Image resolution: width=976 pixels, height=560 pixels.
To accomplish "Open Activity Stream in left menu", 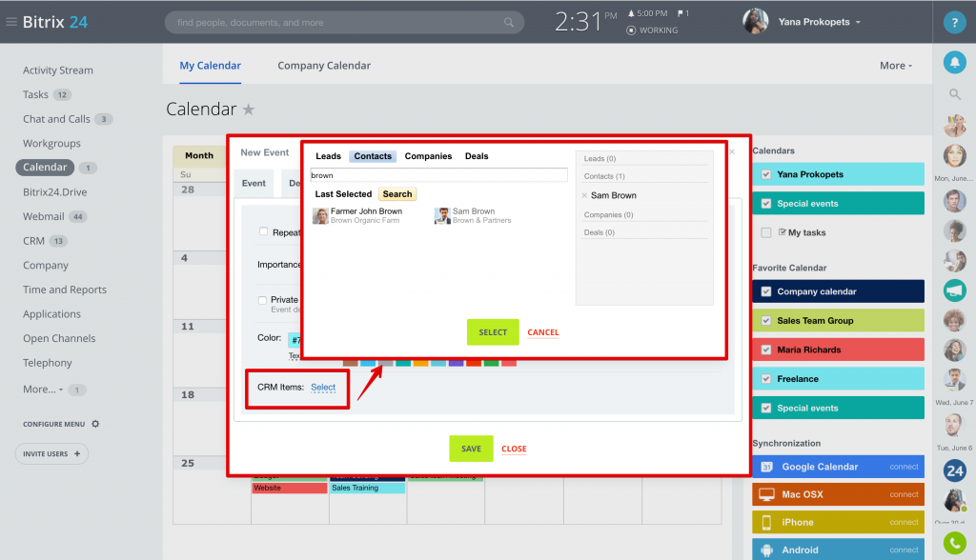I will [58, 70].
